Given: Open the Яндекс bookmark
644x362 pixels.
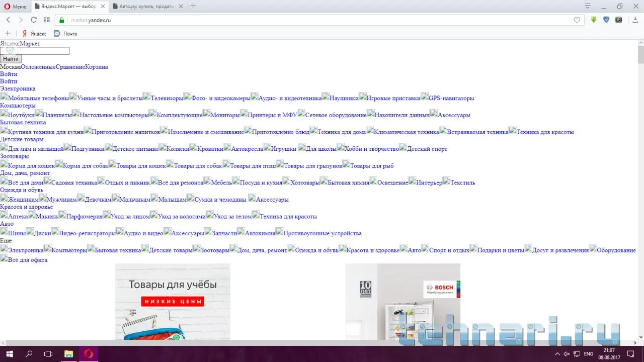Looking at the screenshot, I should pyautogui.click(x=34, y=34).
